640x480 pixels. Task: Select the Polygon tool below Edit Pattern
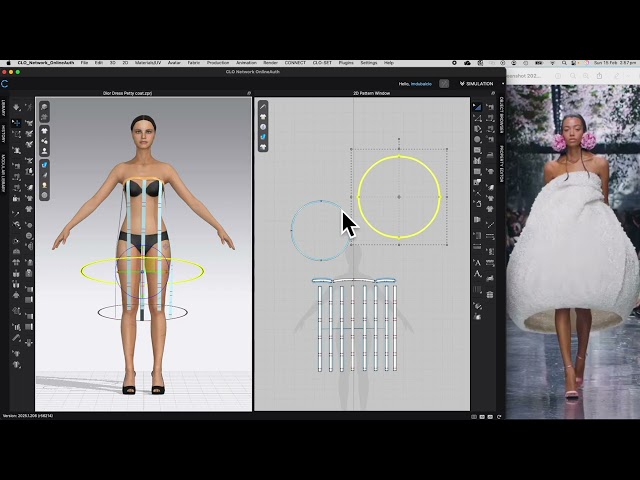tap(477, 118)
